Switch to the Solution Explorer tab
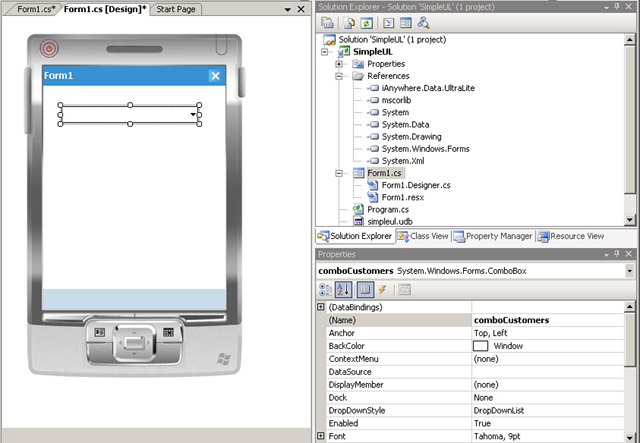This screenshot has width=640, height=443. [x=355, y=236]
